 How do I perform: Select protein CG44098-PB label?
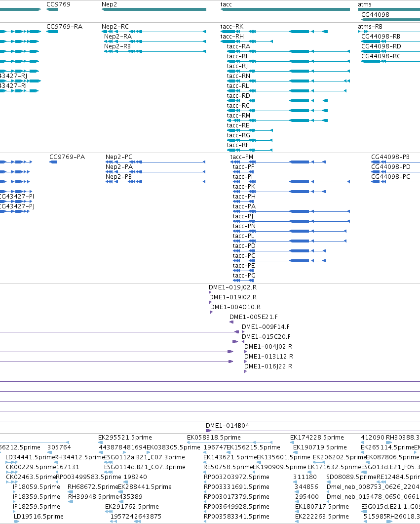point(390,157)
